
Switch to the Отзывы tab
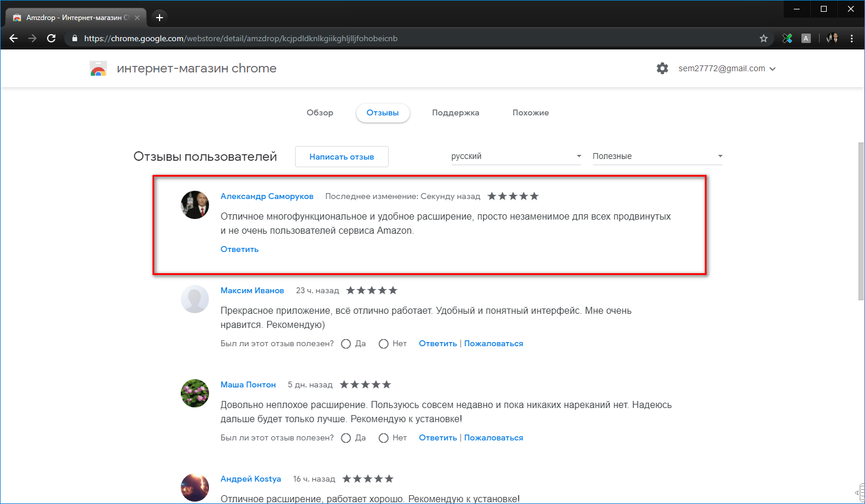click(383, 112)
